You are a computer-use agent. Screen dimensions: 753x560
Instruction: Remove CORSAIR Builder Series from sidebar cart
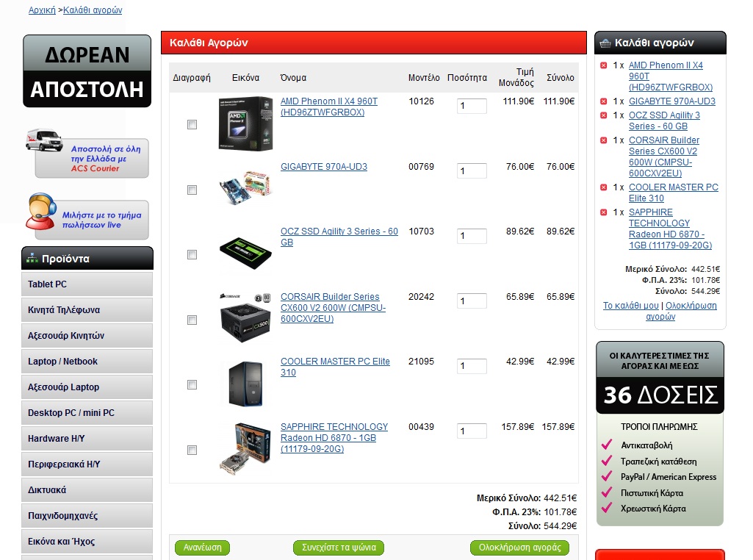604,140
